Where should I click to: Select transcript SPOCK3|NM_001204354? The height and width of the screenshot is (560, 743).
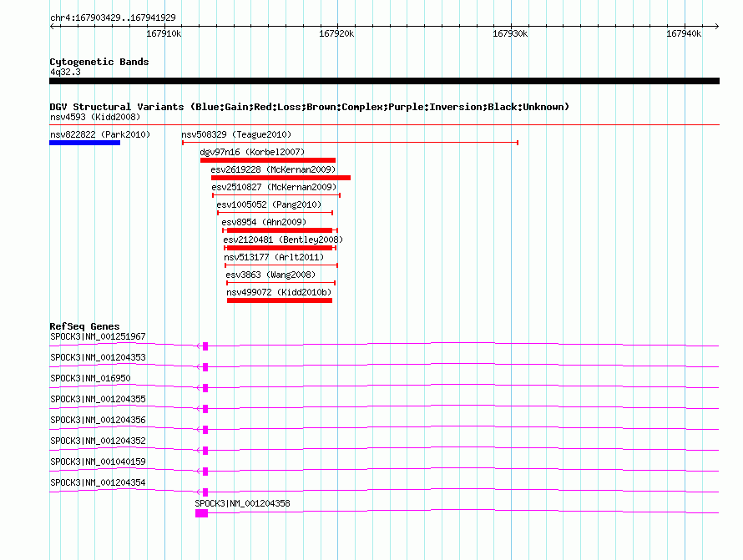point(98,482)
